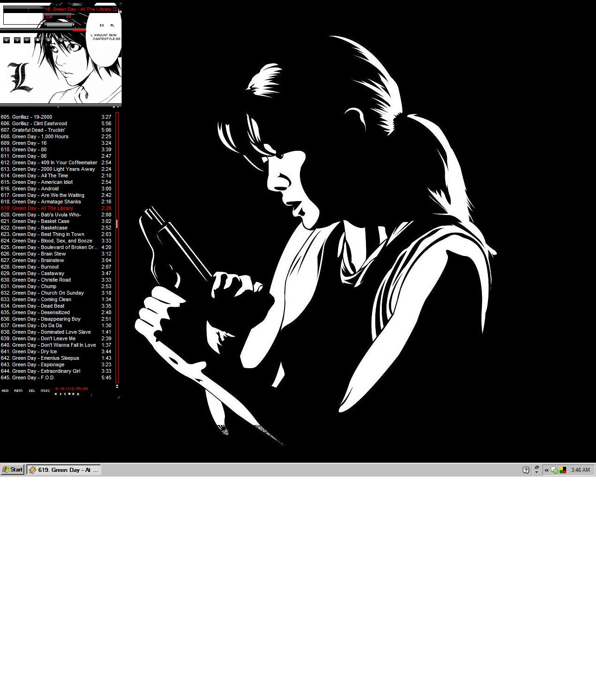Click the four-color squares tray icon
Image resolution: width=596 pixels, height=700 pixels.
(563, 470)
